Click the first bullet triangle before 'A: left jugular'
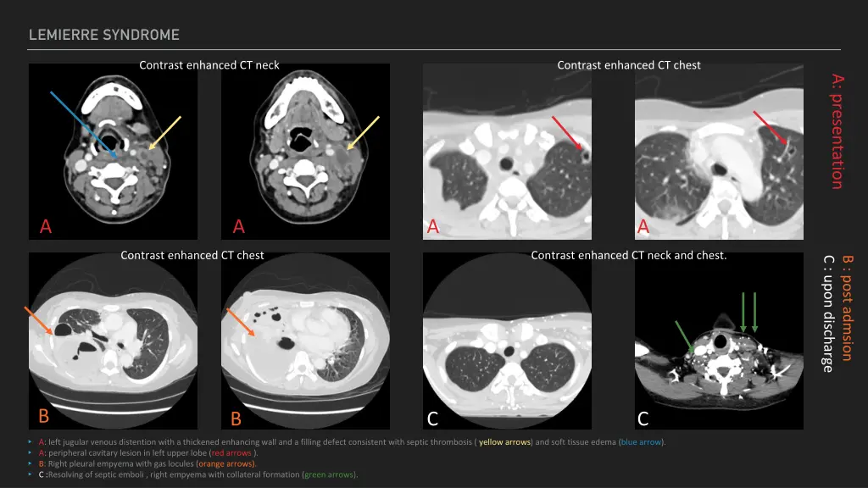 point(31,442)
